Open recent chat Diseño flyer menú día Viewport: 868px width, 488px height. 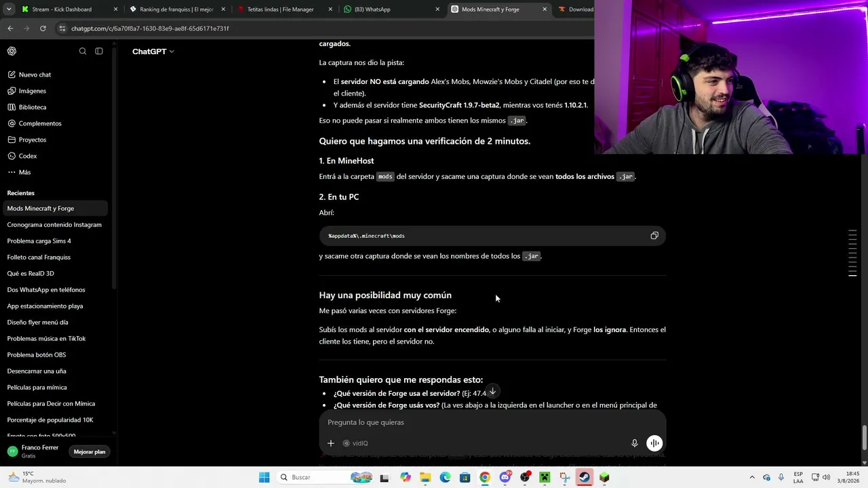(56, 322)
